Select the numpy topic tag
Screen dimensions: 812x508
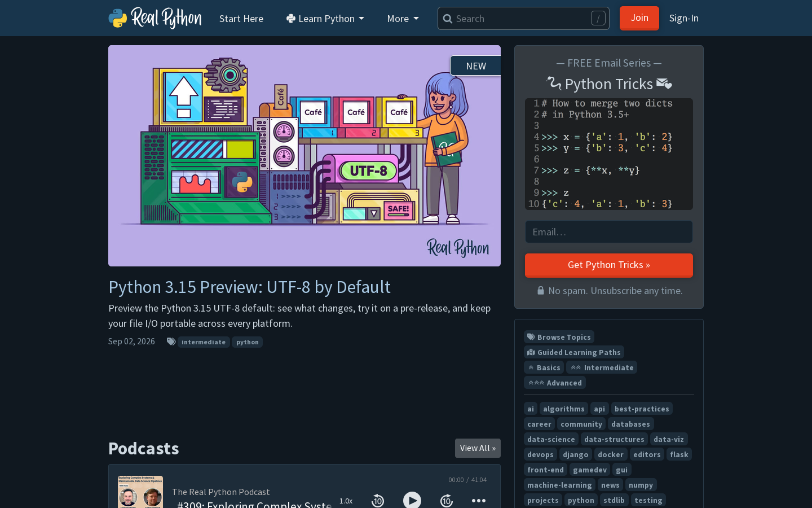pyautogui.click(x=641, y=485)
